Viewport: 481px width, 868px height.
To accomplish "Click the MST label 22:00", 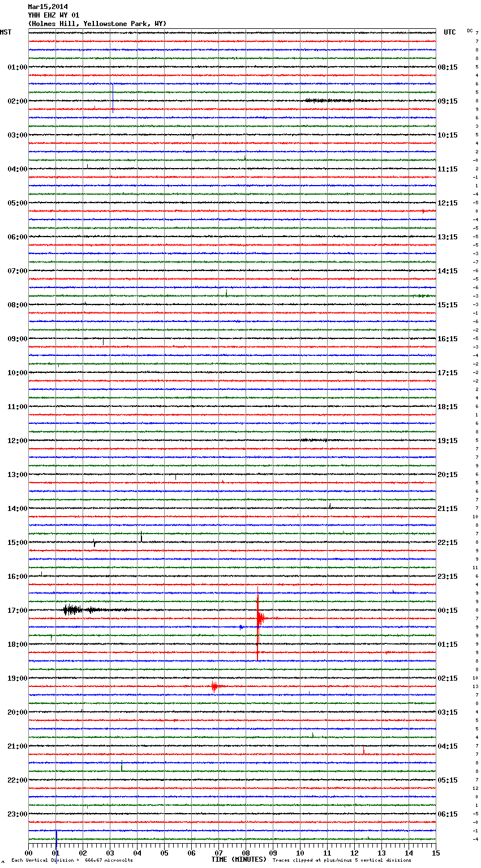I will (x=18, y=780).
